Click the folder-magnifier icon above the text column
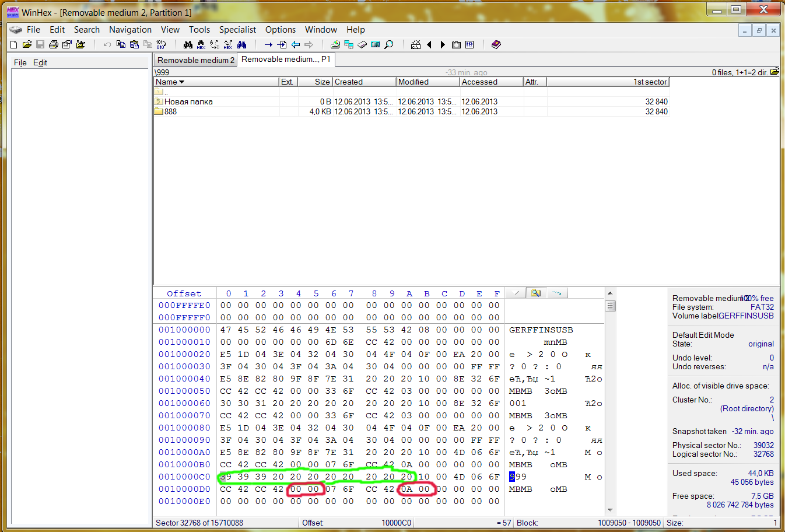Image resolution: width=785 pixels, height=532 pixels. click(536, 293)
